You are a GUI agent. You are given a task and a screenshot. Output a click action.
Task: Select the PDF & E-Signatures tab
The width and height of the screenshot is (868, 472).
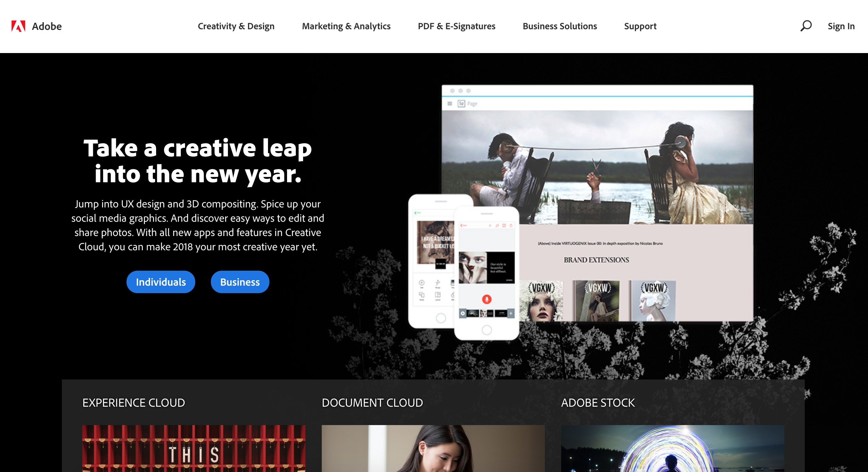(x=456, y=26)
